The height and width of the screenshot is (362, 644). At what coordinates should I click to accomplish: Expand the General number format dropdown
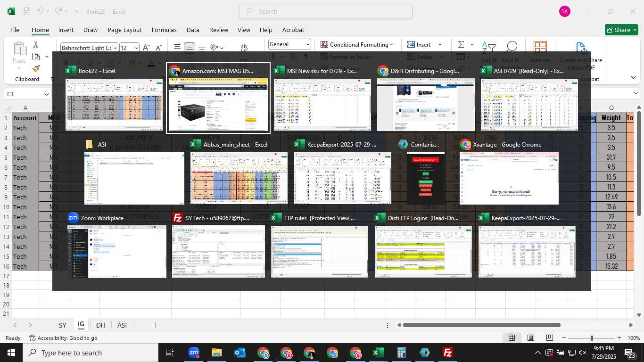[308, 44]
